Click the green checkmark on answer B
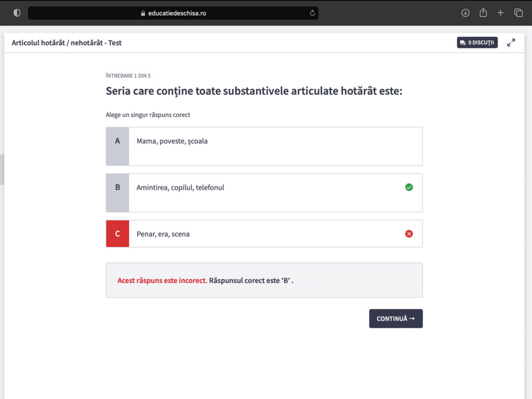532x399 pixels. tap(409, 187)
